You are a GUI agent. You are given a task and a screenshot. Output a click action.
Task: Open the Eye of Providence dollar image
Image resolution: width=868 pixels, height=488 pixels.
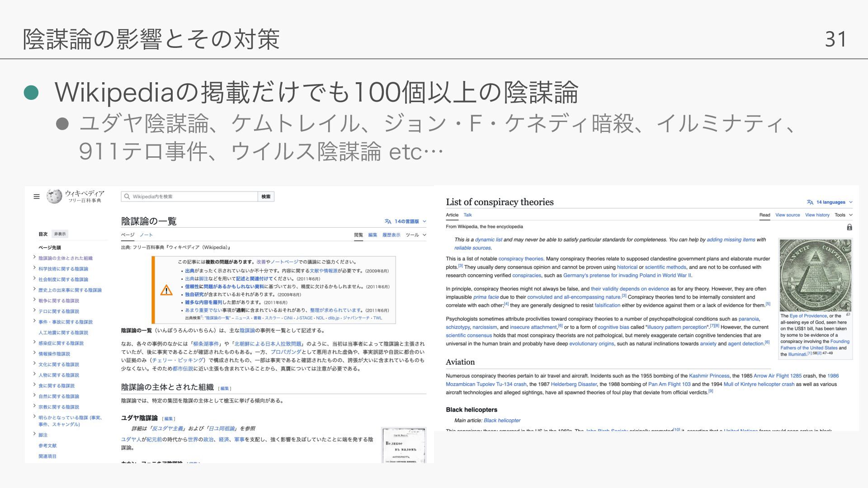point(815,275)
